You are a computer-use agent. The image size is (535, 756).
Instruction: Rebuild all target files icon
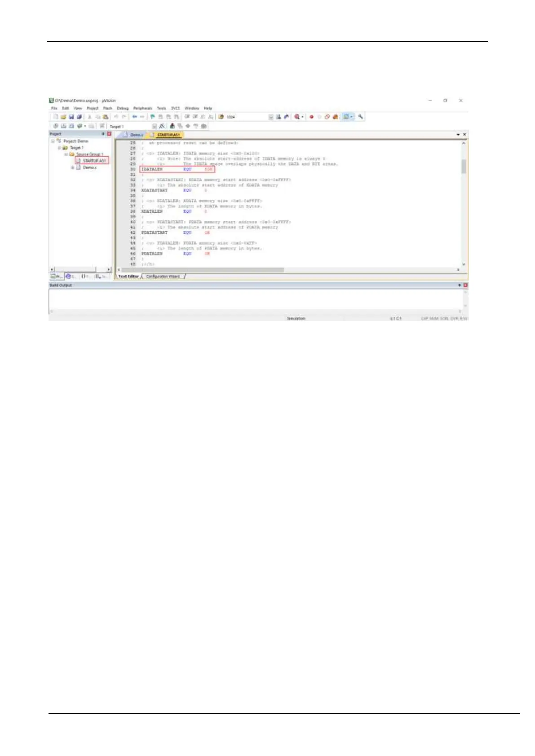(x=71, y=126)
